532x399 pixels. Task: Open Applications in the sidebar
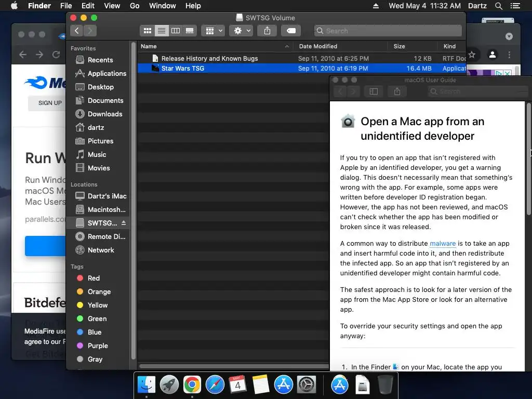point(100,74)
